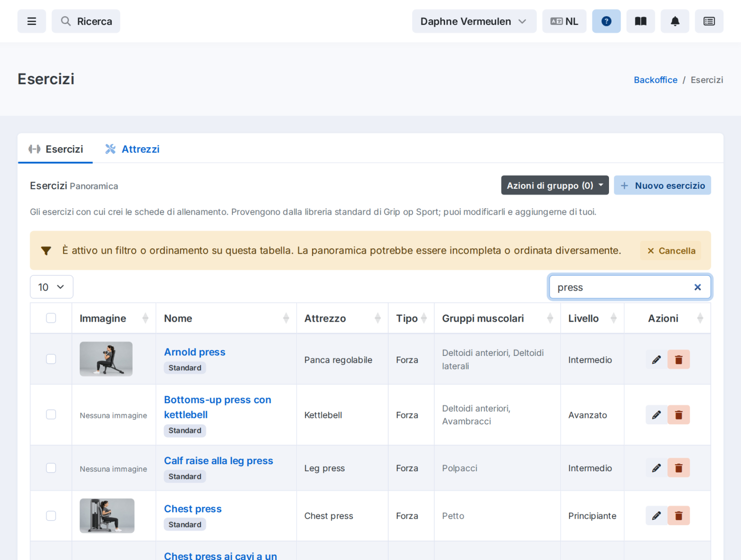Image resolution: width=741 pixels, height=560 pixels.
Task: Open the Azioni di gruppo dropdown
Action: 555,185
